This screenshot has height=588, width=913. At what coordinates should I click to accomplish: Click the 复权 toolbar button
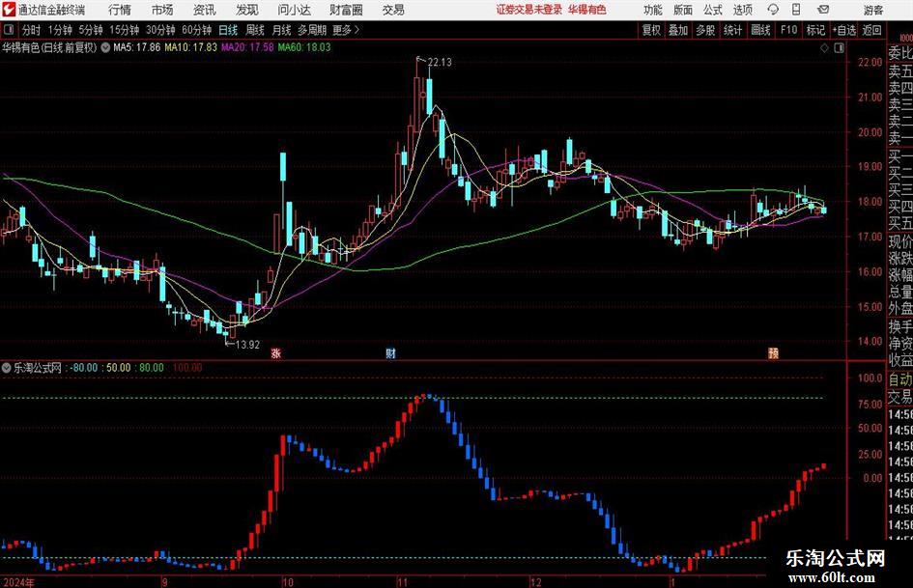(x=651, y=30)
